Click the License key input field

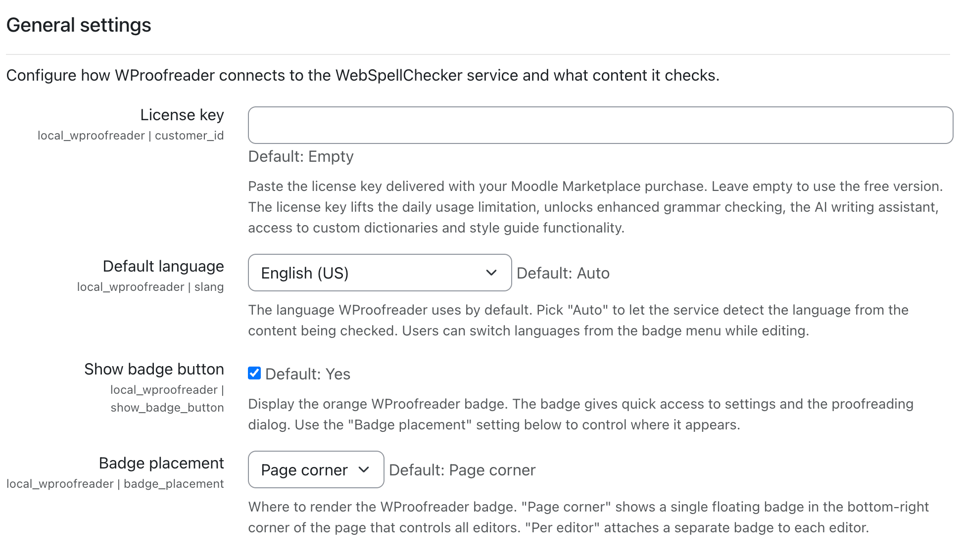[x=600, y=125]
